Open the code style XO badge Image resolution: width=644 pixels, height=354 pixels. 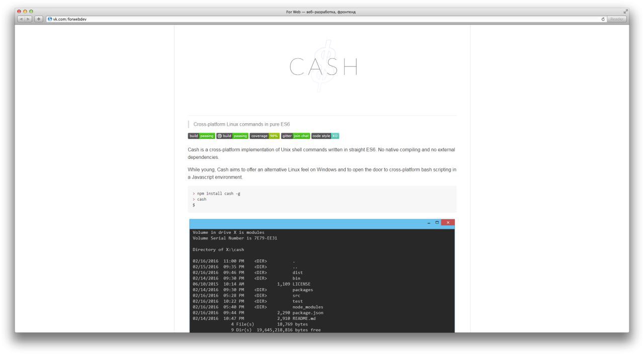[x=325, y=136]
